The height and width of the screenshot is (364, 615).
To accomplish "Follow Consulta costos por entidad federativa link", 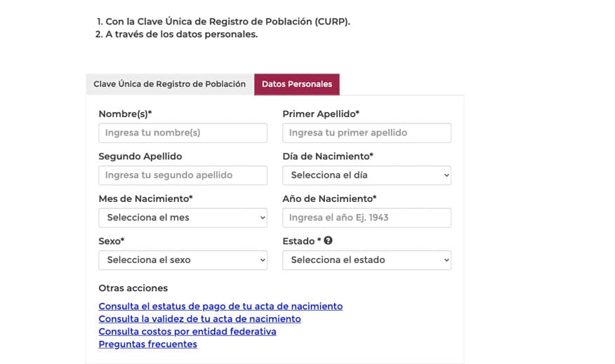I will tap(187, 331).
